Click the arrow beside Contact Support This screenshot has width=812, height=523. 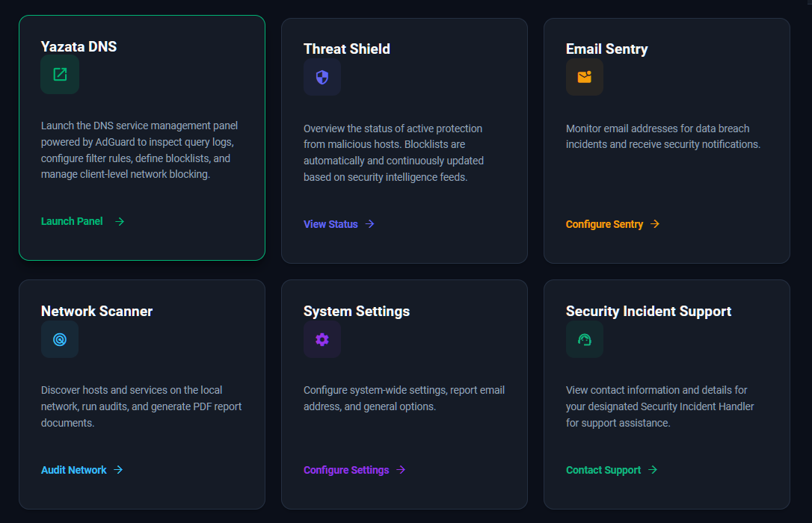click(x=653, y=470)
